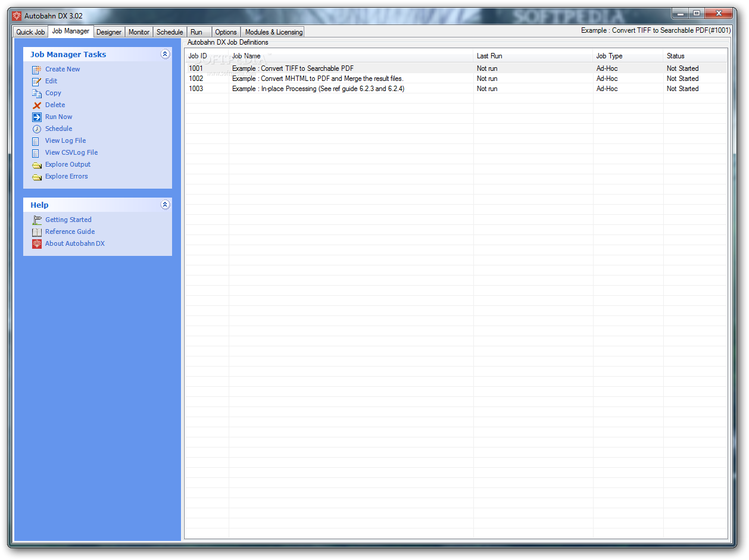Viewport: 749px width, 560px height.
Task: Click the Edit link
Action: pyautogui.click(x=51, y=81)
